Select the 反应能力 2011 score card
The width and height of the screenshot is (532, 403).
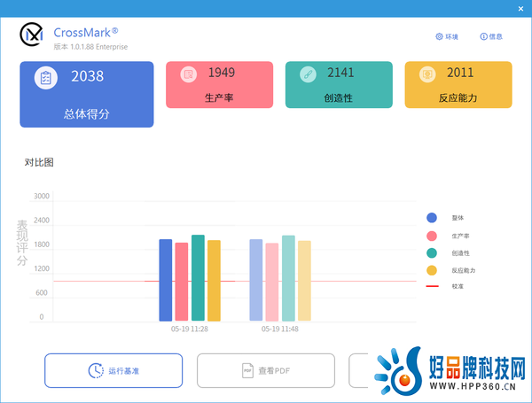(x=458, y=85)
